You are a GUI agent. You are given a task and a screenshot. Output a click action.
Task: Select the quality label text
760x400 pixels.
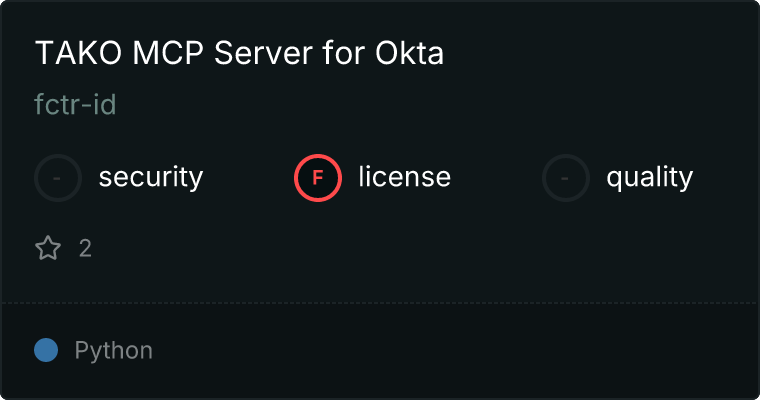(x=649, y=178)
